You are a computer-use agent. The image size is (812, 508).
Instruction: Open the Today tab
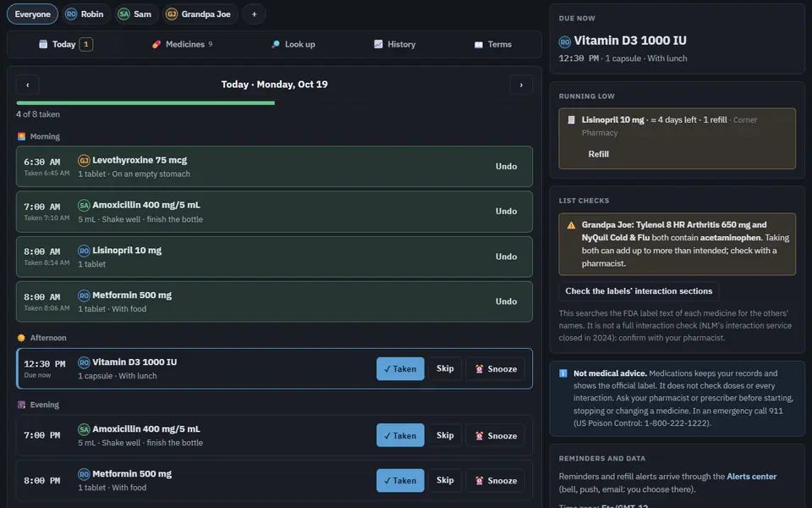tap(66, 45)
